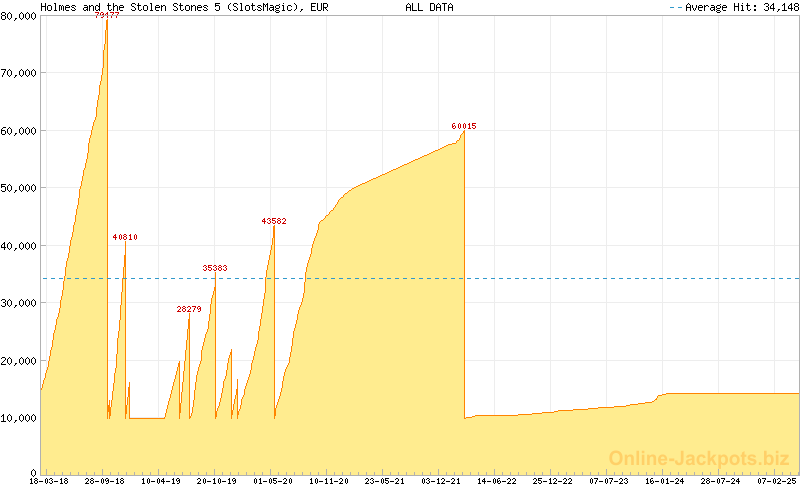
Task: Select the 28279 peak label
Action: (189, 309)
